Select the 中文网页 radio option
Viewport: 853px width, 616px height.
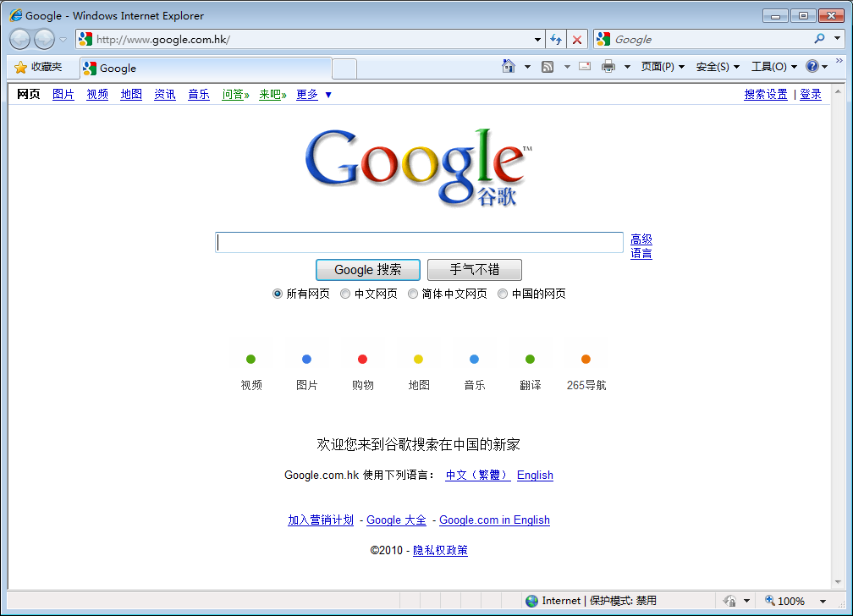click(x=345, y=294)
